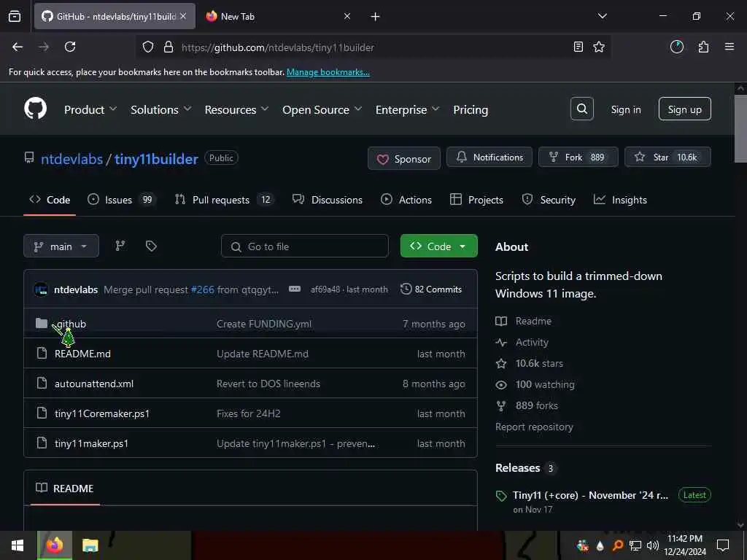
Task: Expand the Open Source menu
Action: 322,109
